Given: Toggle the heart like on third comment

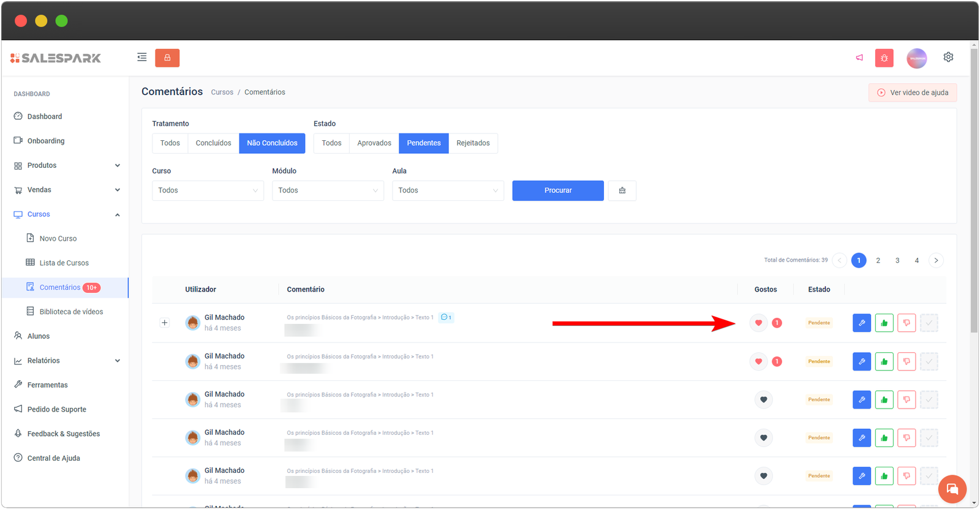Looking at the screenshot, I should coord(763,400).
